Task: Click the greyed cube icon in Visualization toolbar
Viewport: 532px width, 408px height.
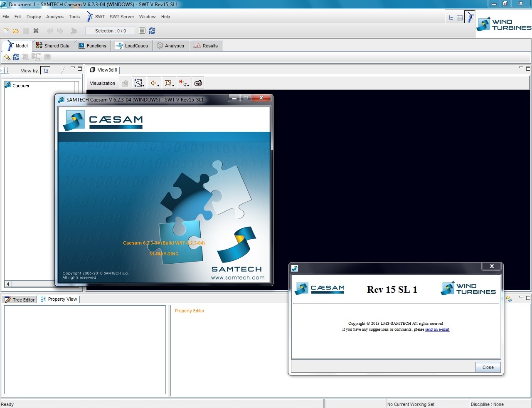Action: coord(125,83)
